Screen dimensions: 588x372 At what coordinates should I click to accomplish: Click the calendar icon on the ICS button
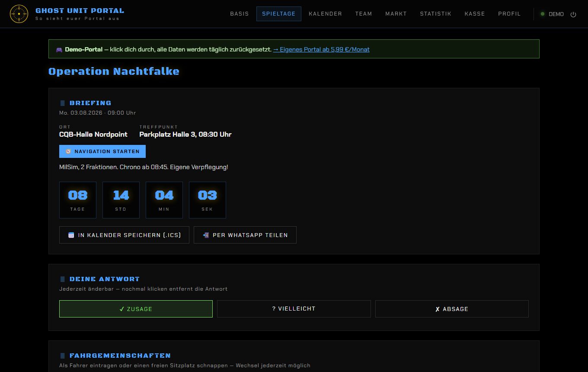71,235
